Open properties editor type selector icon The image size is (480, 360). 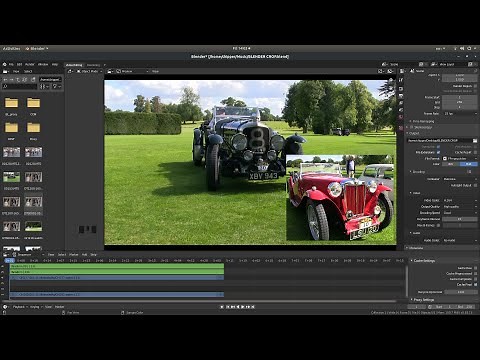[403, 71]
